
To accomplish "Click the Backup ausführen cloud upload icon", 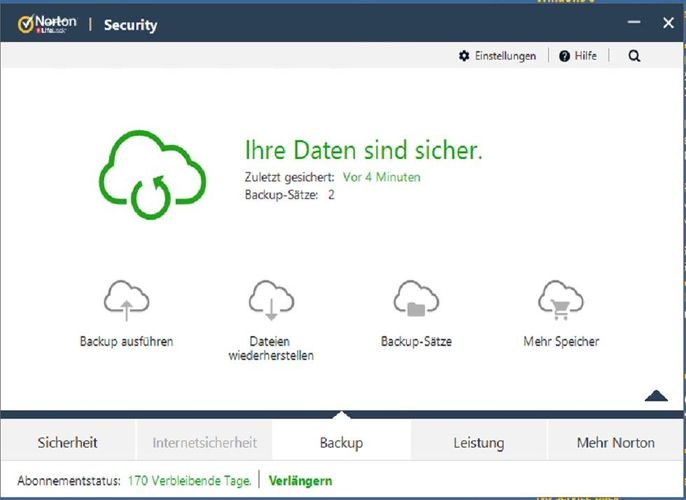I will pyautogui.click(x=126, y=299).
